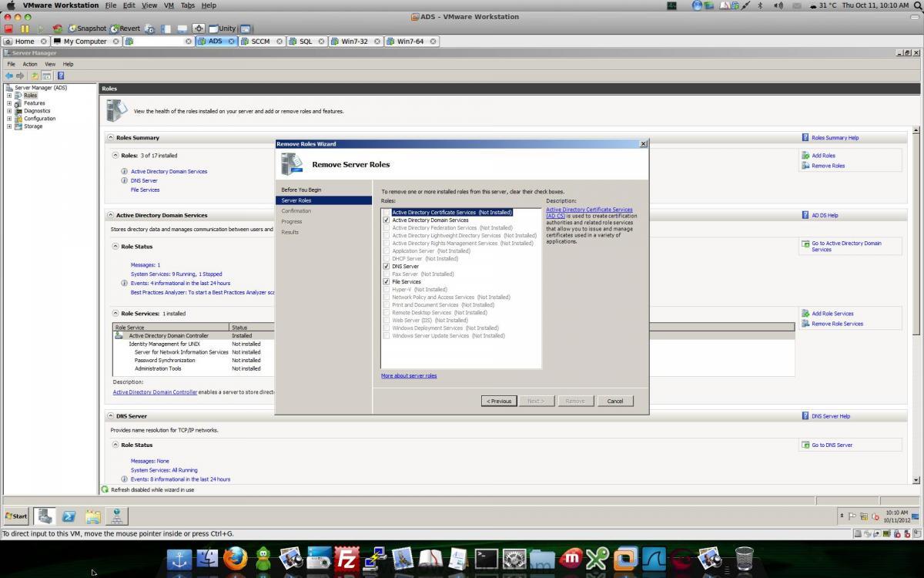Uncheck the File Services role checkbox
Viewport: 924px width, 578px height.
(387, 282)
